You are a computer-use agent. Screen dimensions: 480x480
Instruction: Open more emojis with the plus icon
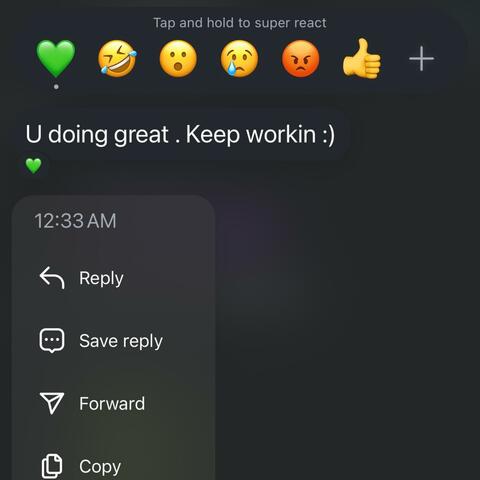click(x=422, y=59)
